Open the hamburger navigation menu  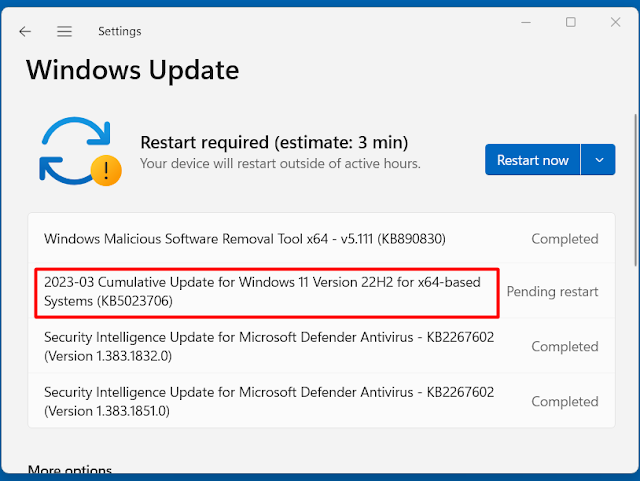click(64, 31)
